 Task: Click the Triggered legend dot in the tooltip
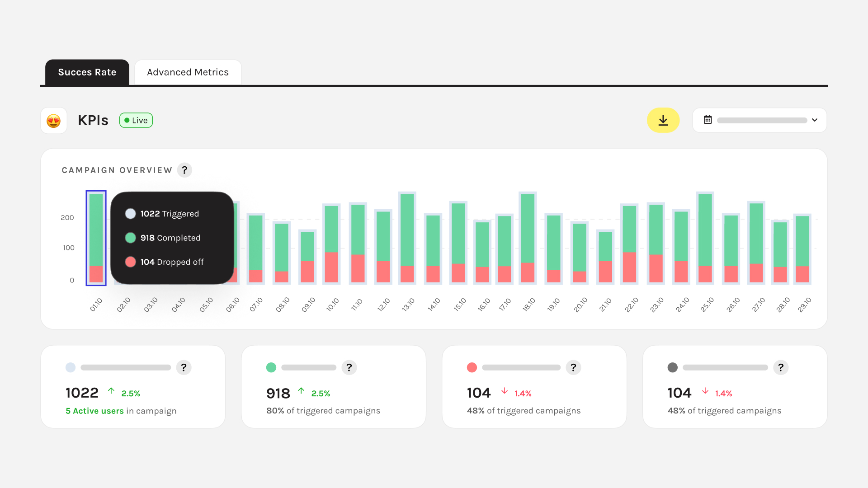pyautogui.click(x=130, y=214)
